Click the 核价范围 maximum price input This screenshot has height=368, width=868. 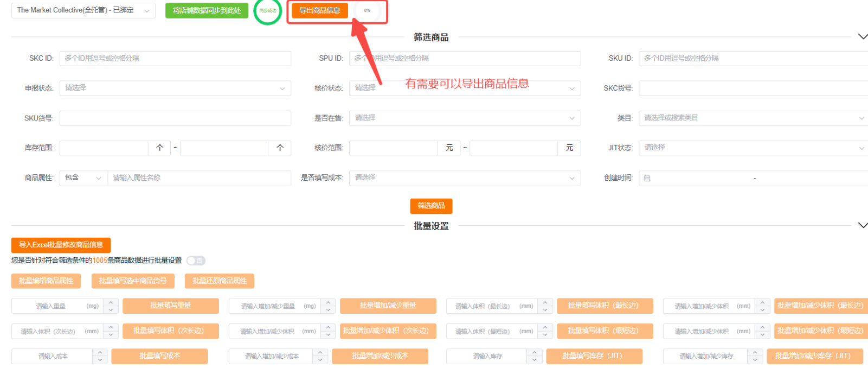tap(514, 148)
